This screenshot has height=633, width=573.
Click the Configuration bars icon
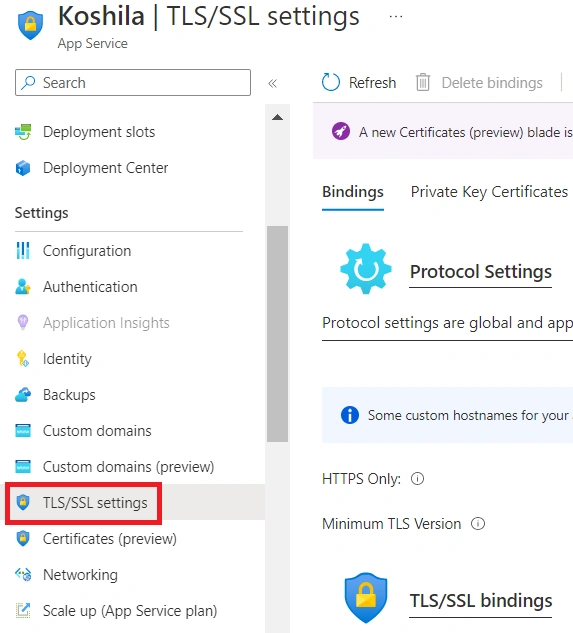click(23, 250)
